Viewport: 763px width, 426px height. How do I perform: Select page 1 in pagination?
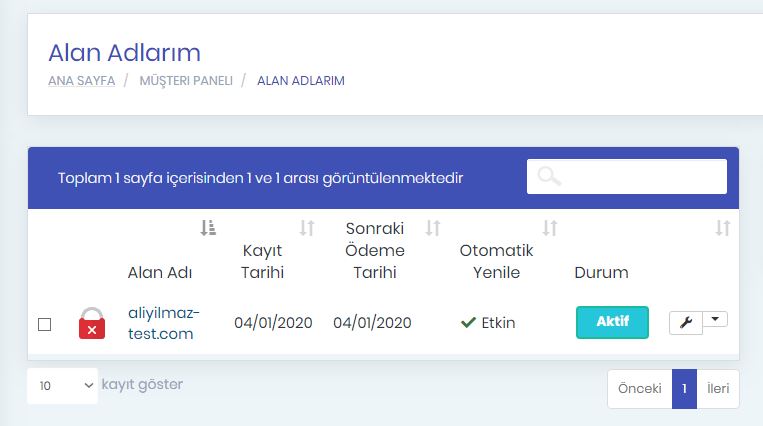pos(684,389)
